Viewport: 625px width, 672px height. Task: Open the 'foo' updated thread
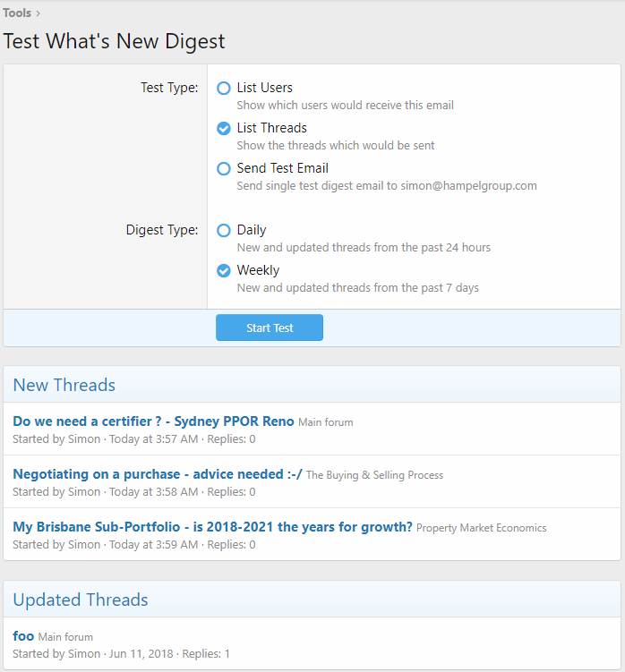pos(23,636)
